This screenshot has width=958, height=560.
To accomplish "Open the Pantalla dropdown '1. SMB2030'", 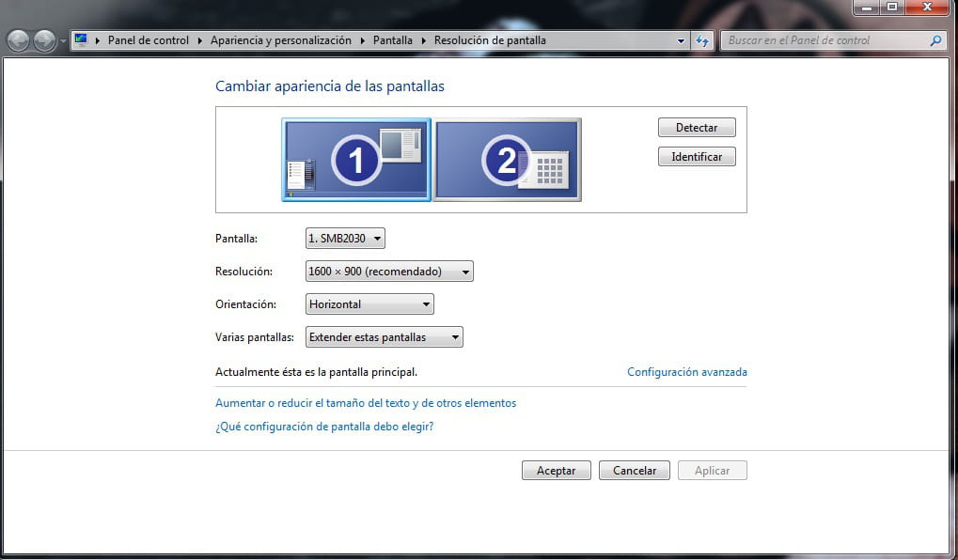I will (345, 238).
